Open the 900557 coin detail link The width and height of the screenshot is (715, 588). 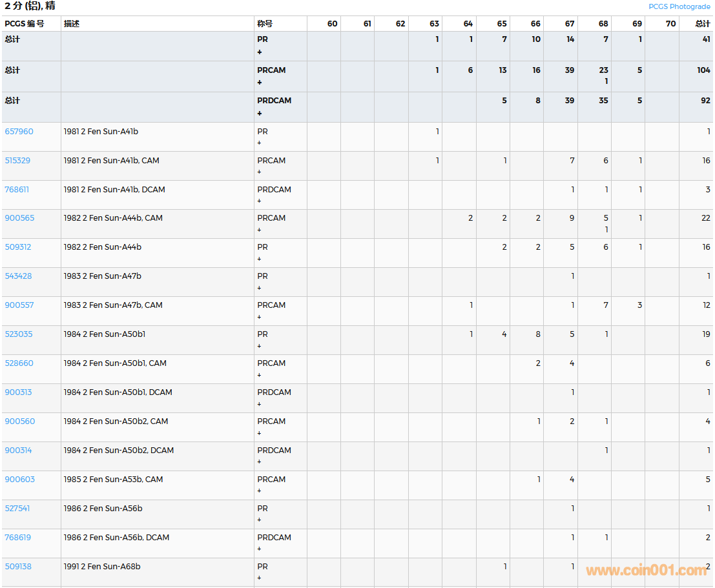pos(19,305)
